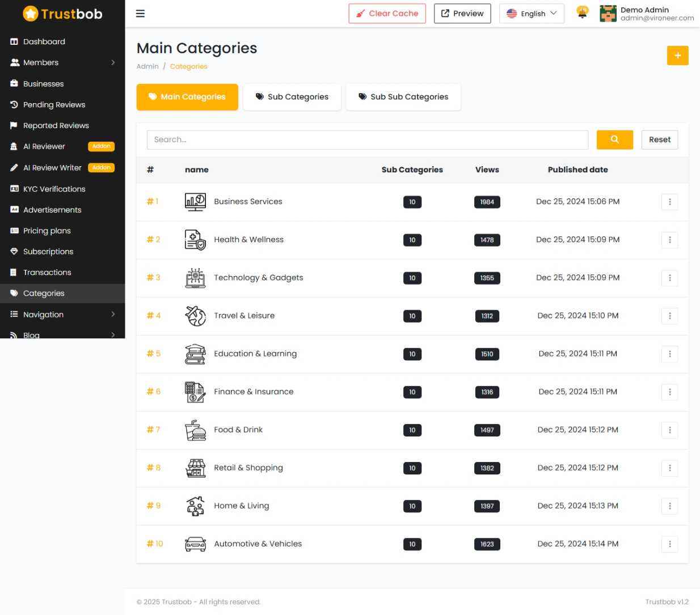Click the Travel & Leisure globe icon
Image resolution: width=700 pixels, height=615 pixels.
pos(195,316)
